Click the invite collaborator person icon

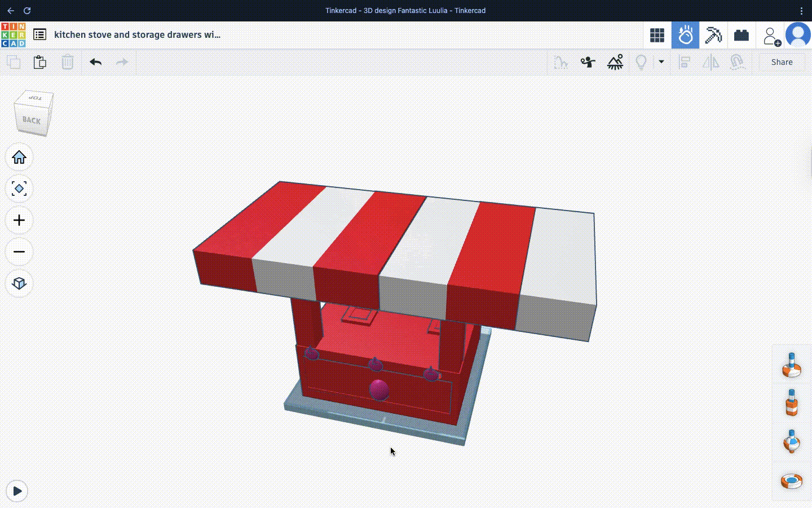coord(771,36)
